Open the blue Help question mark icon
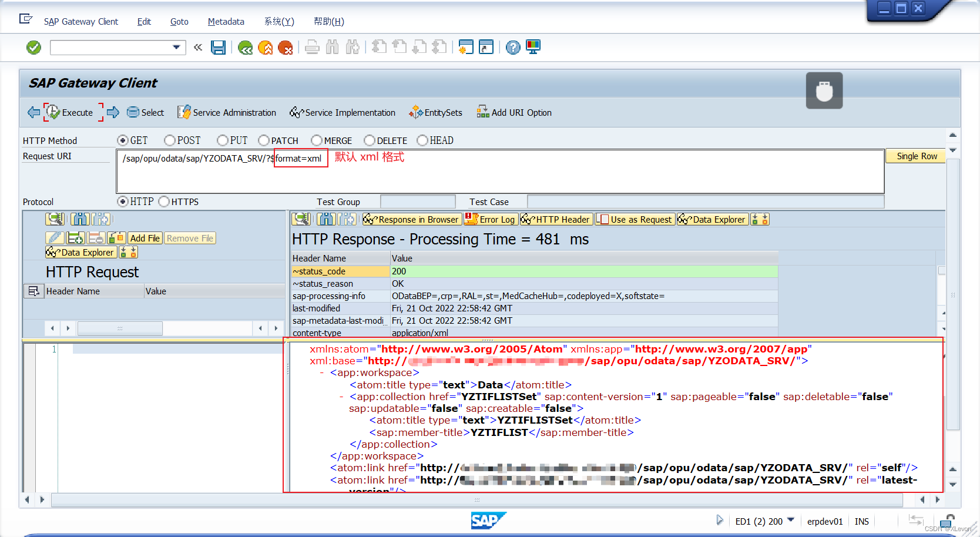The width and height of the screenshot is (980, 537). click(513, 48)
